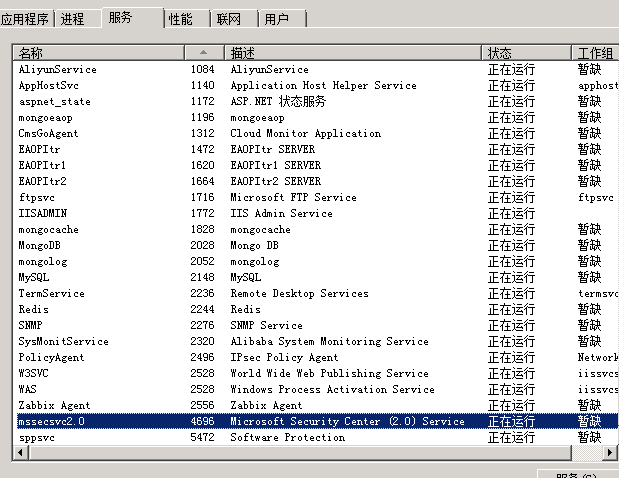Select the W3SVC service

click(x=33, y=373)
